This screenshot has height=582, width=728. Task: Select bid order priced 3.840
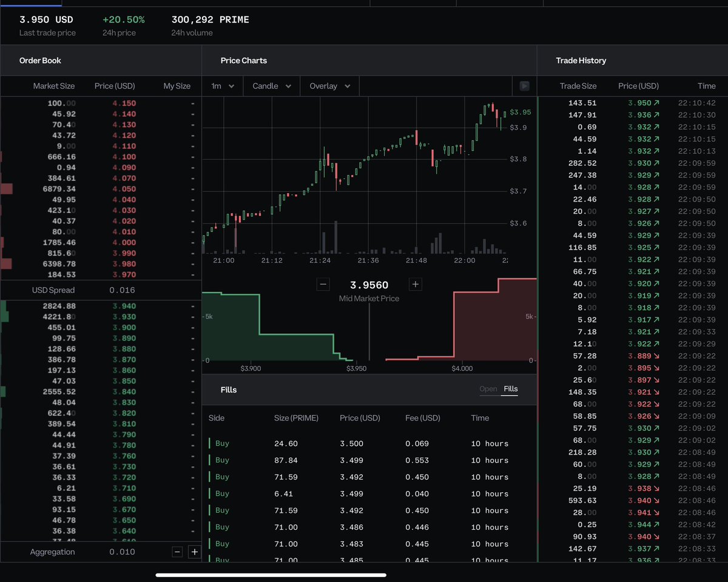(x=101, y=391)
